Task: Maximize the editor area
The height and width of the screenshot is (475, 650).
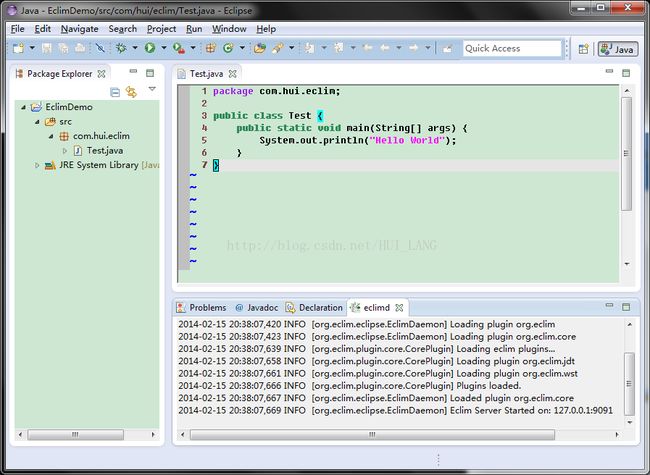Action: (626, 73)
